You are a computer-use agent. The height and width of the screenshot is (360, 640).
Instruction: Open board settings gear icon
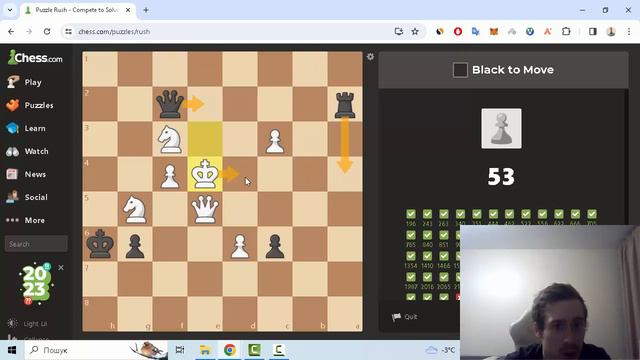point(370,57)
